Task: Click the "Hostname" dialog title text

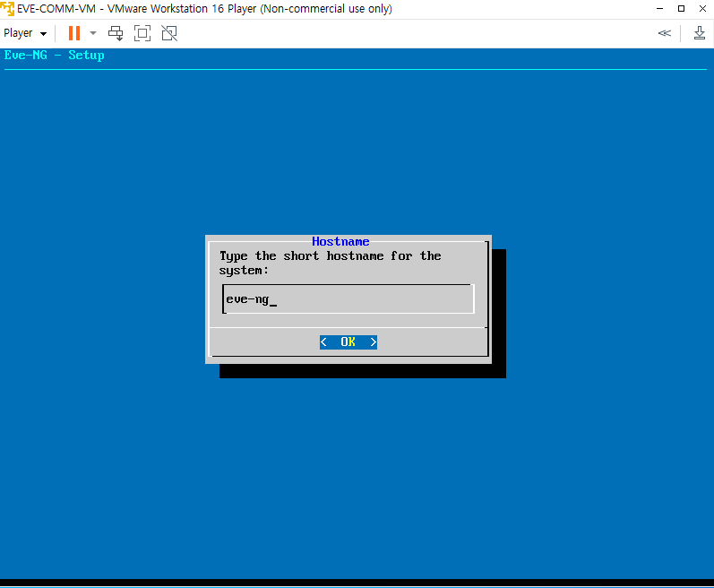Action: pos(340,241)
